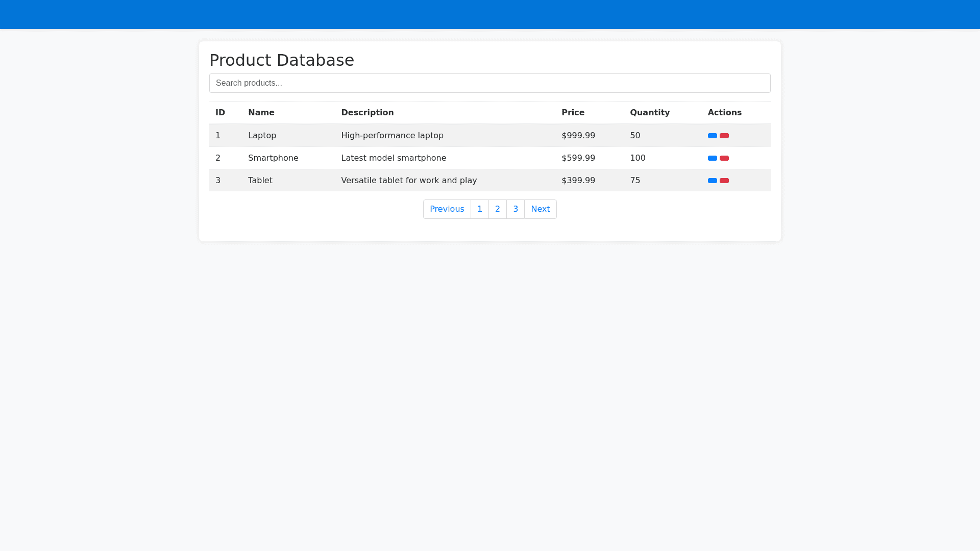The image size is (980, 551).
Task: Open page 1 in pagination
Action: click(479, 209)
